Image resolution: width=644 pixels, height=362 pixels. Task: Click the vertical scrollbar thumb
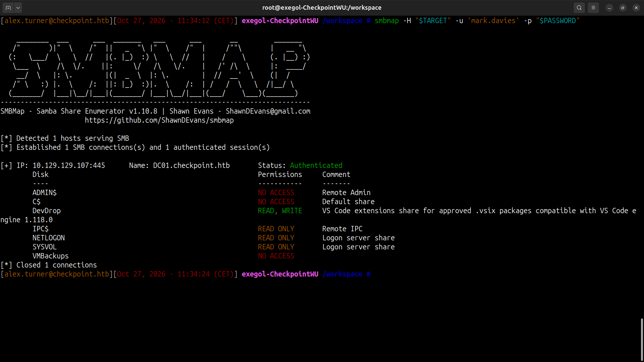click(x=642, y=339)
